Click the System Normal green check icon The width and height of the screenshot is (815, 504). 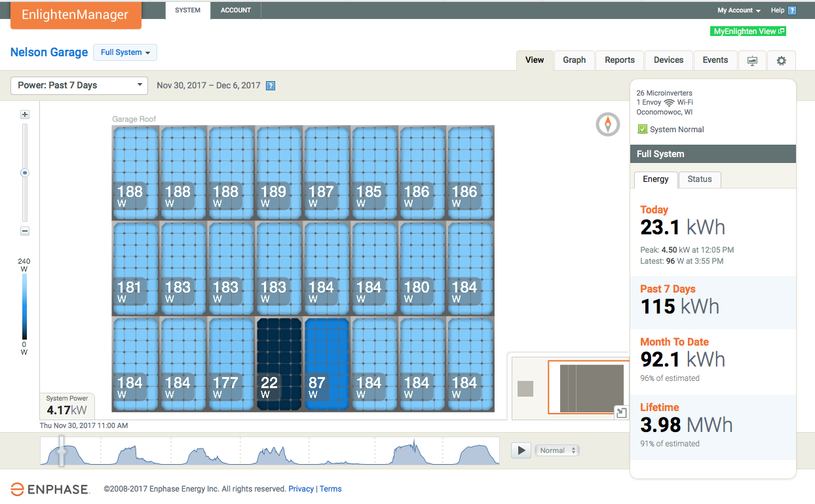click(642, 130)
